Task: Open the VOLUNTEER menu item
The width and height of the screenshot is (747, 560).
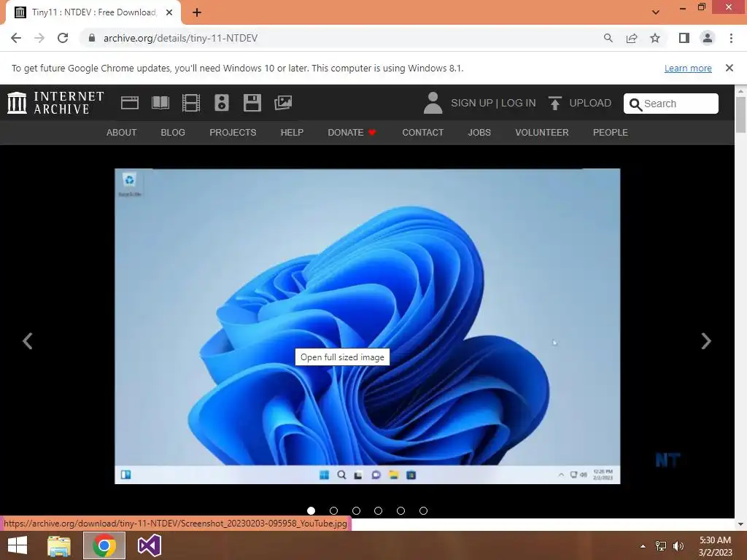Action: pos(542,133)
